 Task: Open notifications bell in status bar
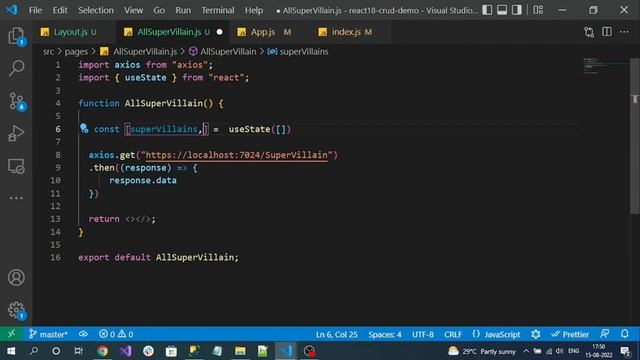pos(625,334)
